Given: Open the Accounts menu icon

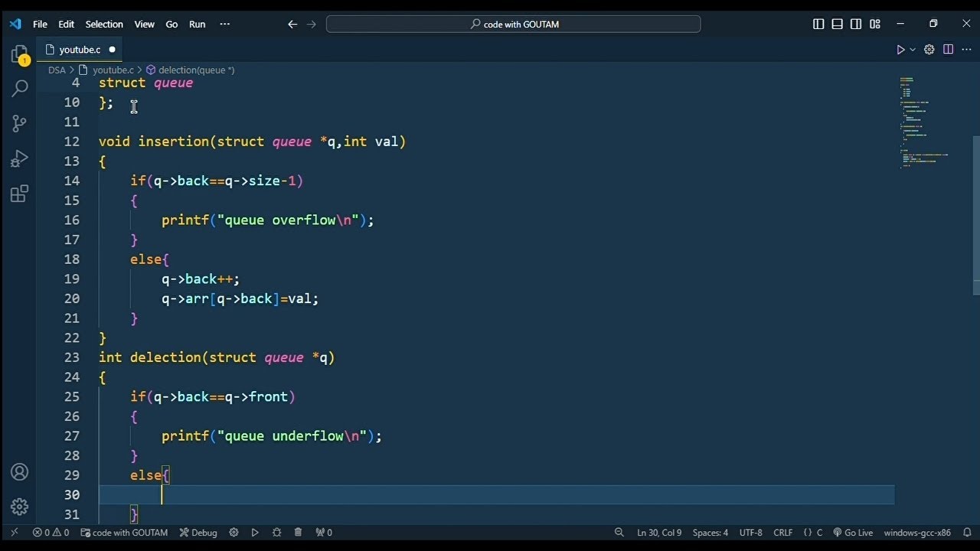Looking at the screenshot, I should (x=19, y=472).
